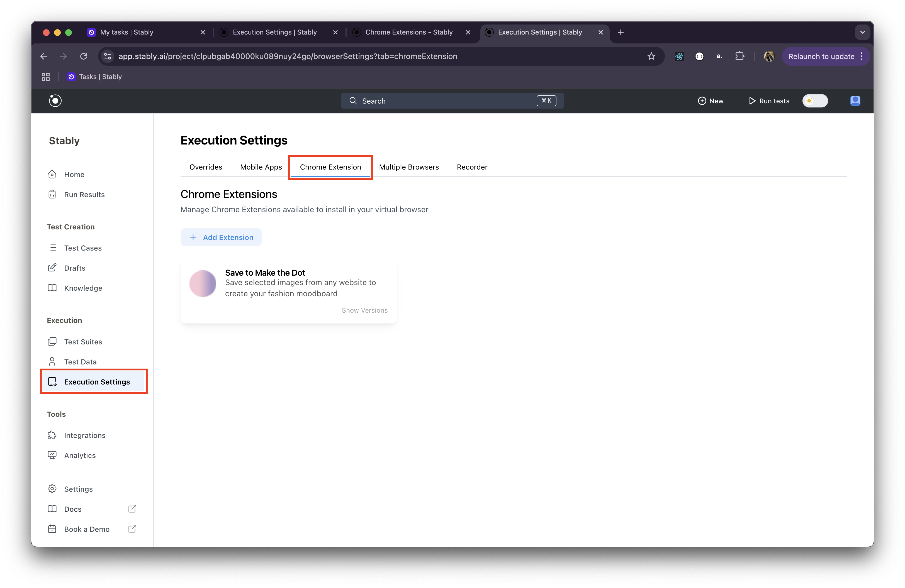Close the My tasks | Stably tab
The height and width of the screenshot is (588, 905).
[x=203, y=32]
